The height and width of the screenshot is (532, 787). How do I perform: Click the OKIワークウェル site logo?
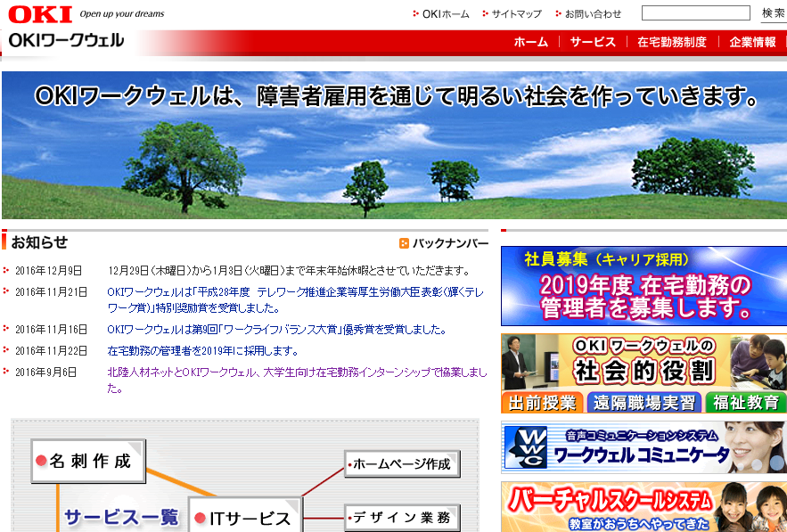[x=67, y=42]
